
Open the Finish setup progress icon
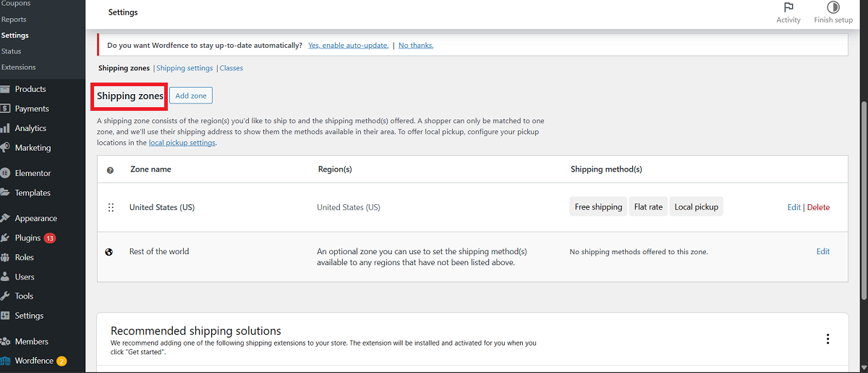[833, 7]
